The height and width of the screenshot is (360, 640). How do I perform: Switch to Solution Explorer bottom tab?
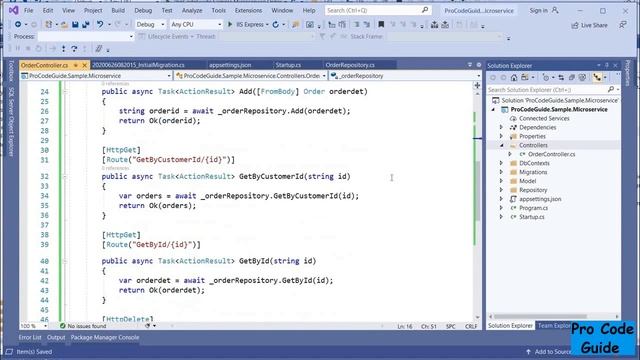(510, 326)
